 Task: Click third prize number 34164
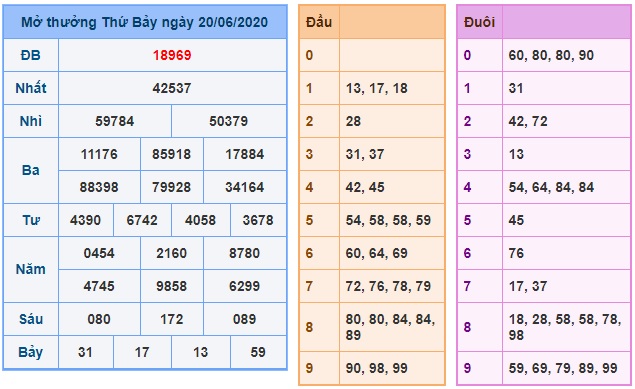pyautogui.click(x=245, y=187)
